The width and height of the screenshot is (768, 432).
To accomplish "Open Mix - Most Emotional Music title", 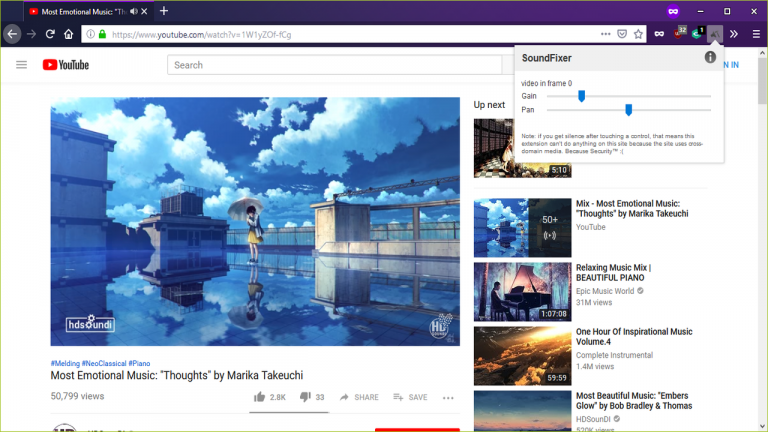I will (632, 209).
